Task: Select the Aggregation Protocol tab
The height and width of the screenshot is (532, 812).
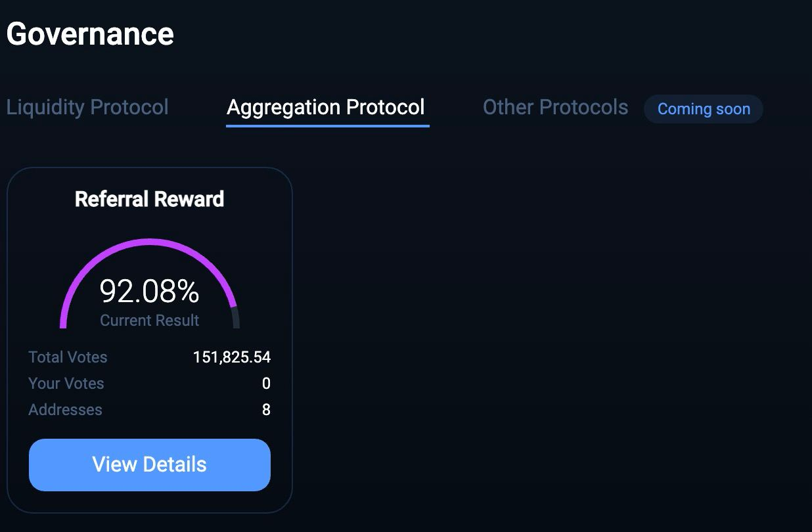Action: [326, 107]
